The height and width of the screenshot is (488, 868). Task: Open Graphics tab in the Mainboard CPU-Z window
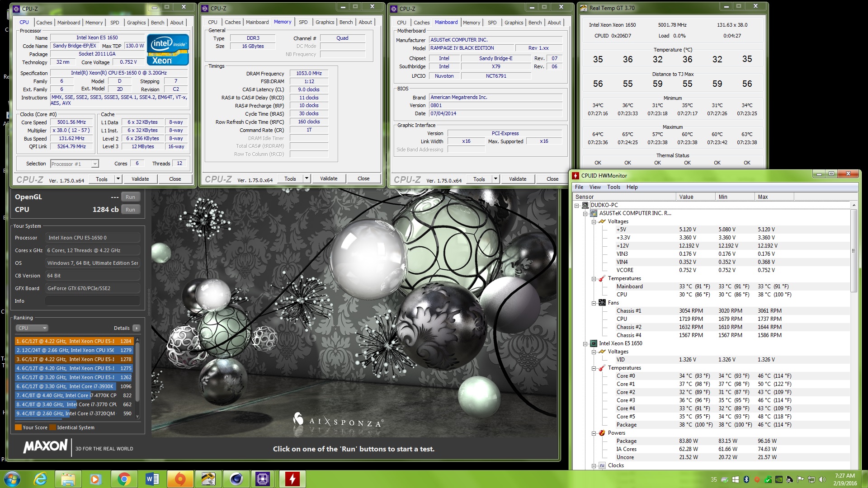click(x=514, y=23)
